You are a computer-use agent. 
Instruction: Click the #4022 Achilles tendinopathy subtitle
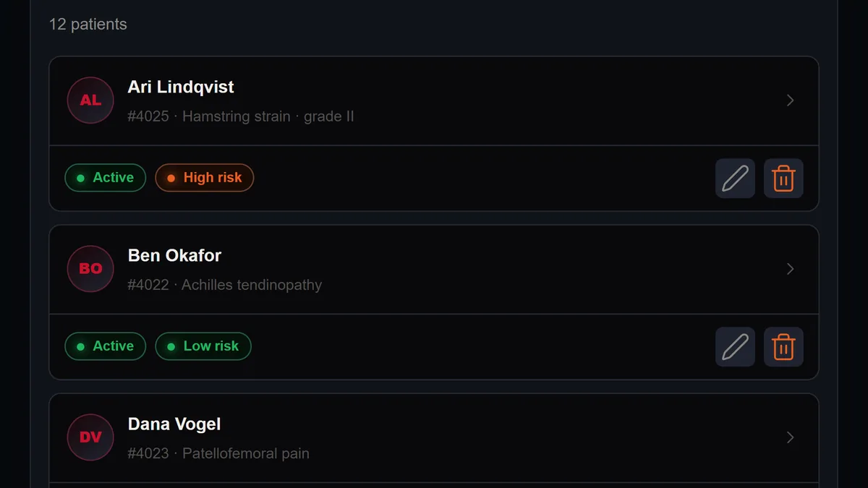(225, 285)
